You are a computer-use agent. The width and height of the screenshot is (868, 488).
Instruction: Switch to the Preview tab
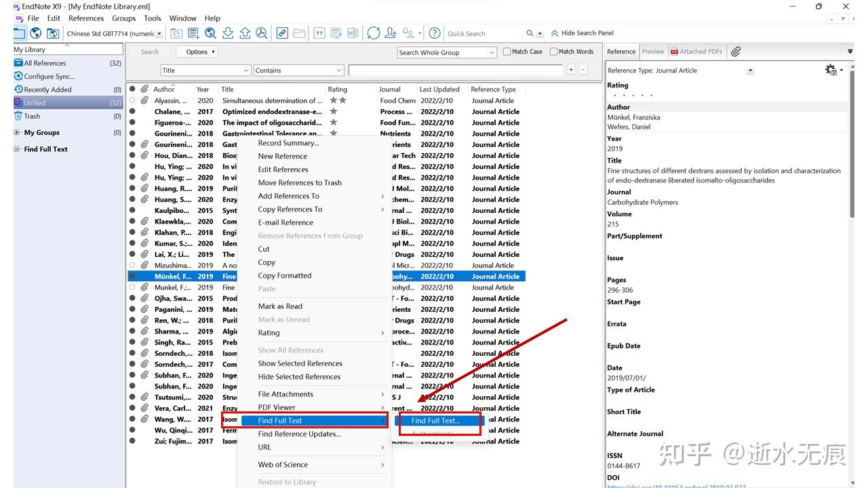tap(653, 52)
